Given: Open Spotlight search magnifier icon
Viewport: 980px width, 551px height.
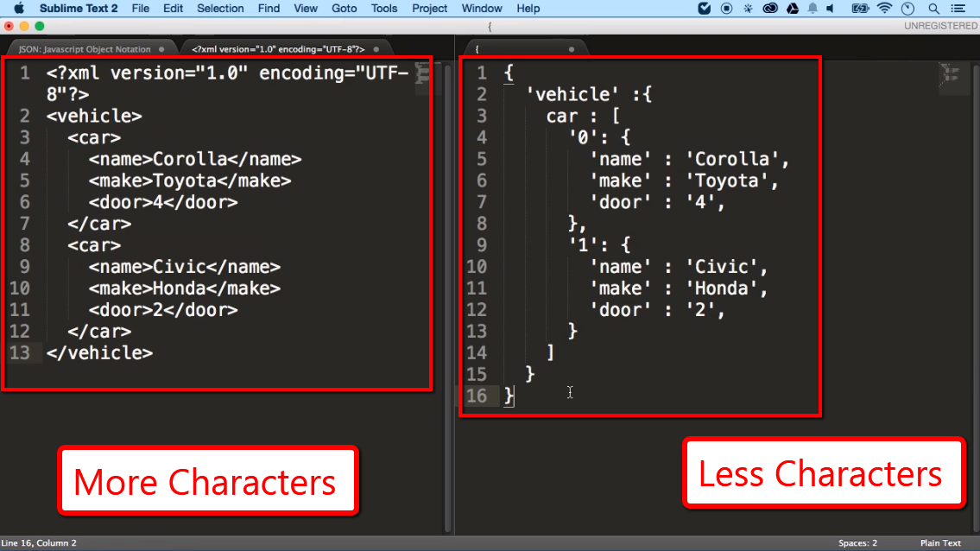Looking at the screenshot, I should click(933, 8).
